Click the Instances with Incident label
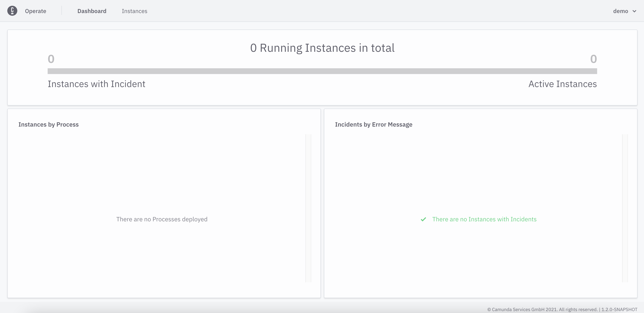Screen dimensions: 644x313 pyautogui.click(x=96, y=84)
